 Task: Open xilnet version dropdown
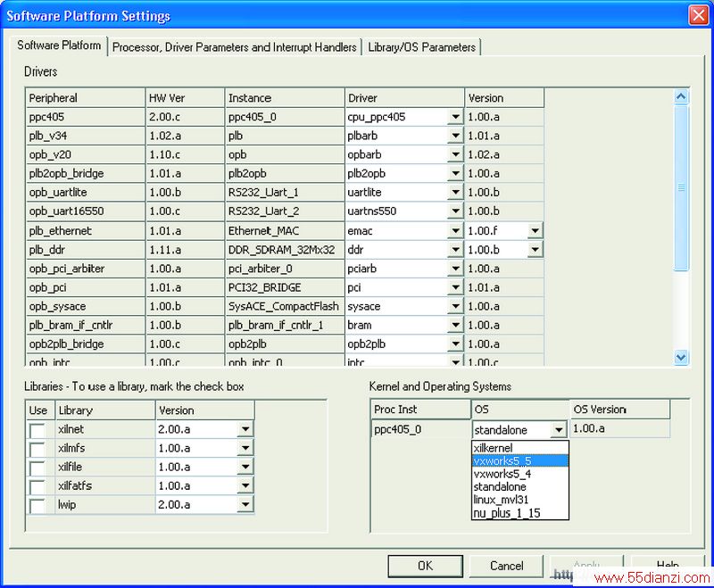click(245, 429)
